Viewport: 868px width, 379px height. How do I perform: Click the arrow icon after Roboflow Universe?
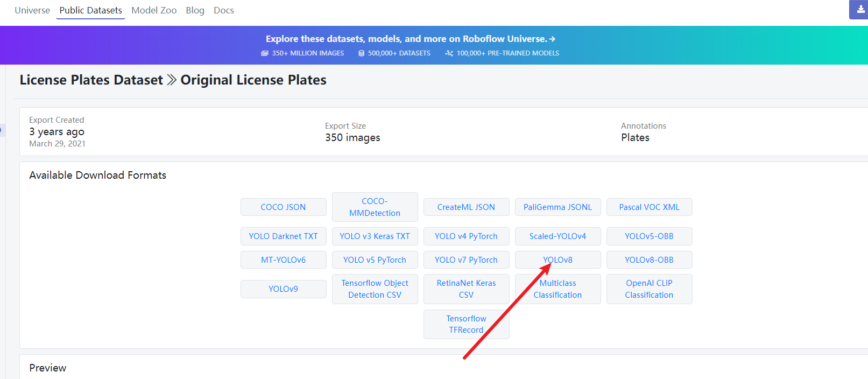(x=552, y=39)
